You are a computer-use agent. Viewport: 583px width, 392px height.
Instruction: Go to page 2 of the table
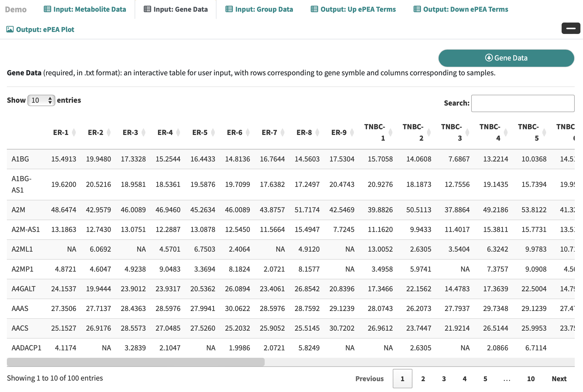click(x=423, y=379)
